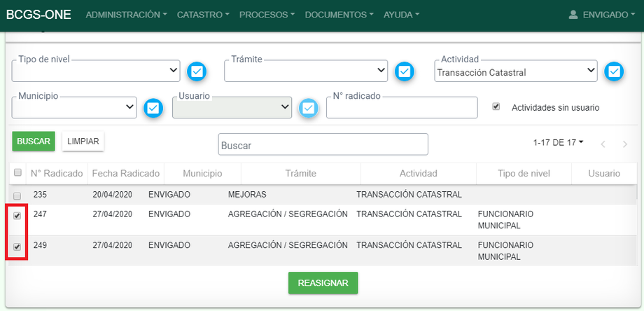Click the check icon beside Tipo de nivel
Screen dimensions: 644x311
click(x=197, y=71)
